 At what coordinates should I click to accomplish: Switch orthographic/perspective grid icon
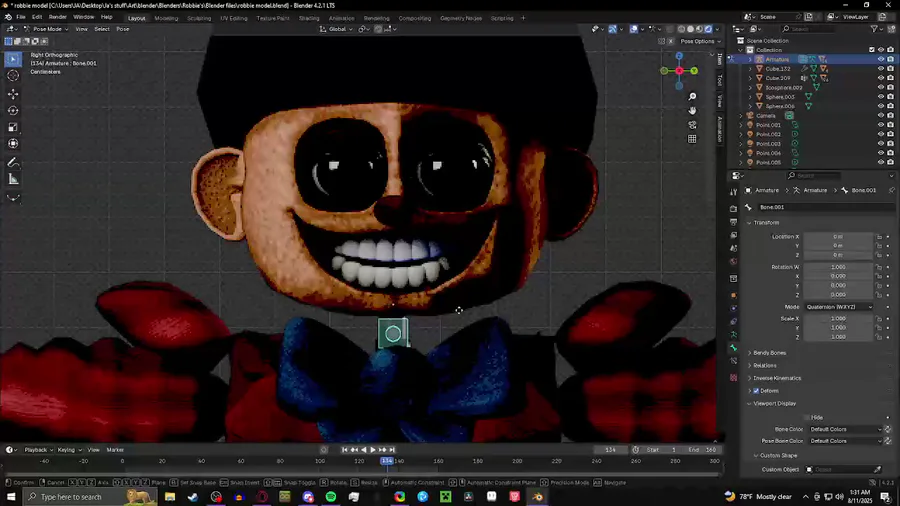tap(692, 139)
